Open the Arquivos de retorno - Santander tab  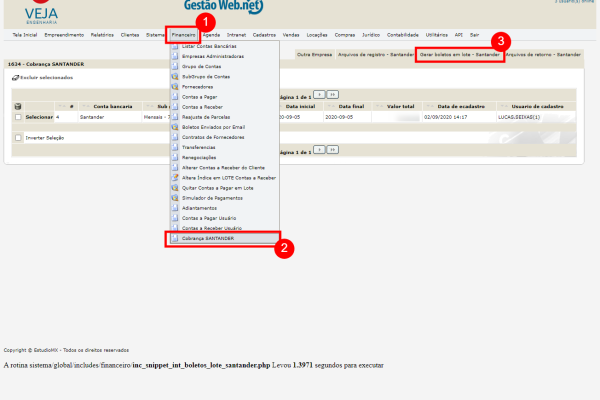(542, 55)
